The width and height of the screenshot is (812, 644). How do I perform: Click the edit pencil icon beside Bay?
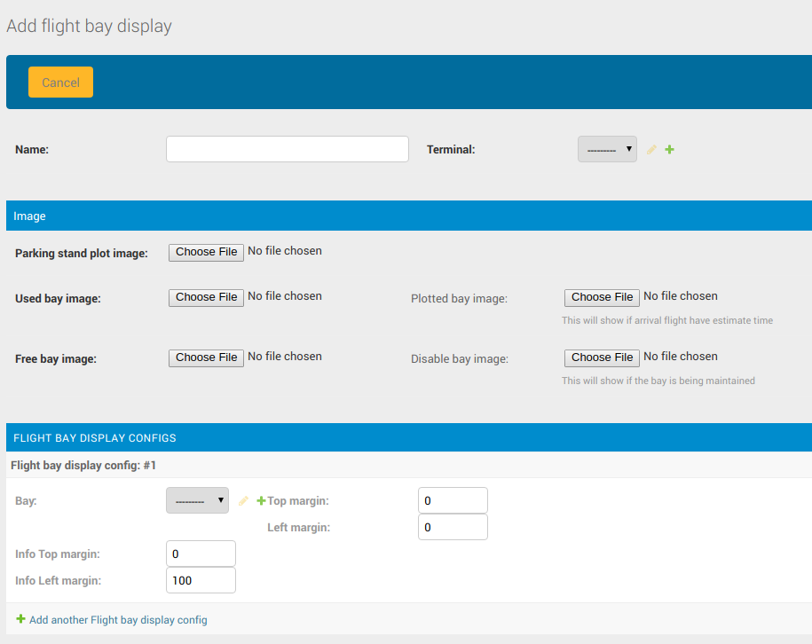point(243,501)
